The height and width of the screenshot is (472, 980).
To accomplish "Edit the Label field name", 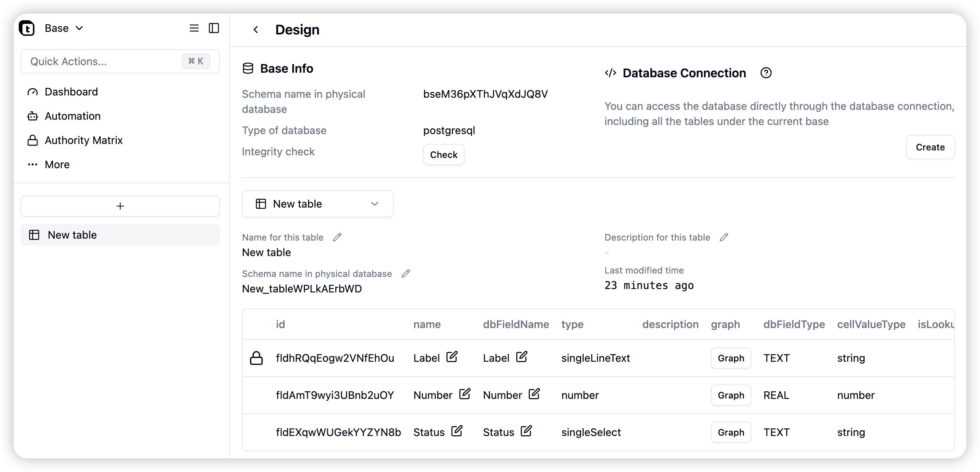I will point(452,357).
